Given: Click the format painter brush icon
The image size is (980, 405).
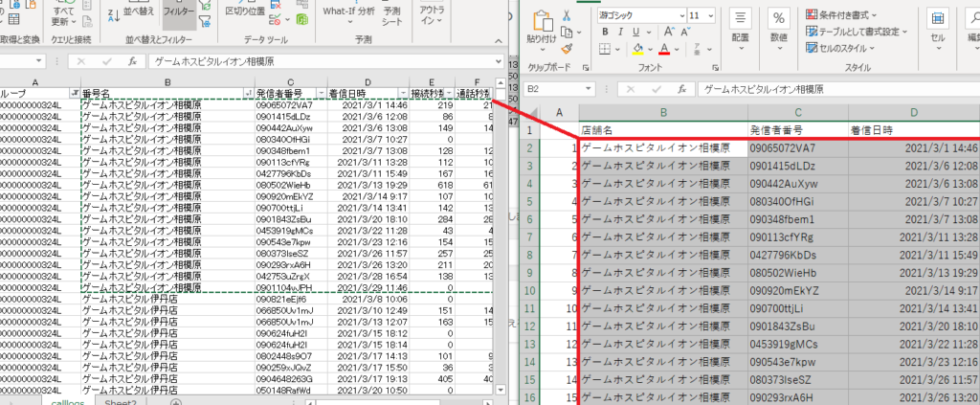Looking at the screenshot, I should pyautogui.click(x=567, y=49).
